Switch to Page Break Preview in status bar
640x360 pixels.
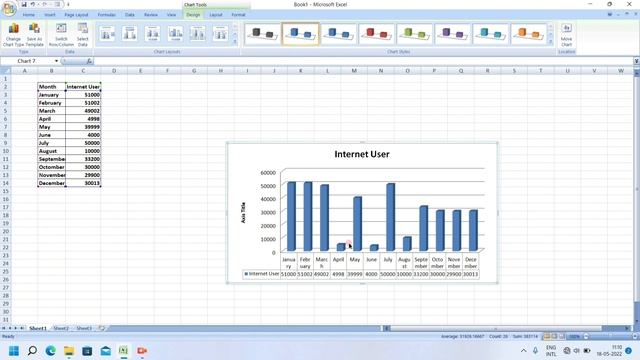tap(562, 337)
